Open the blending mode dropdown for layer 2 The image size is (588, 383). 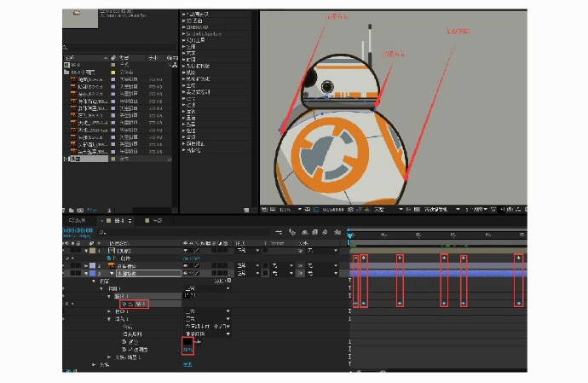pyautogui.click(x=247, y=265)
